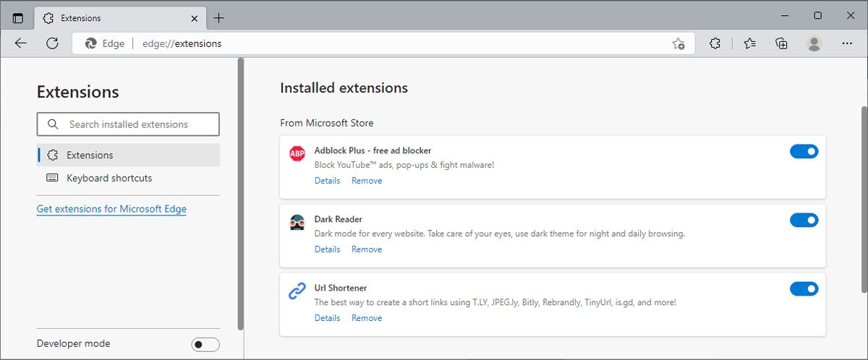Image resolution: width=868 pixels, height=360 pixels.
Task: Click the From Microsoft Store label
Action: point(327,123)
